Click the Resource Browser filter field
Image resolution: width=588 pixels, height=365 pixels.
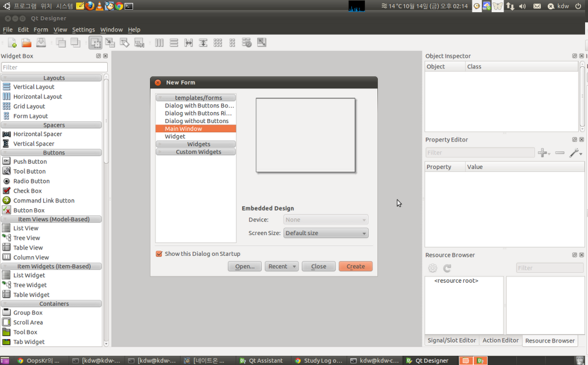click(x=550, y=268)
